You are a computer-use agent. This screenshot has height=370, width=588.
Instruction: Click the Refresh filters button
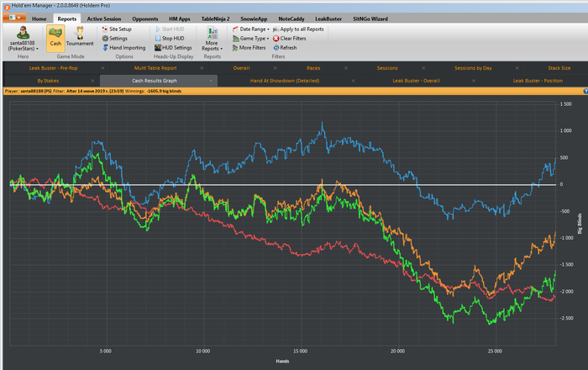(x=285, y=48)
